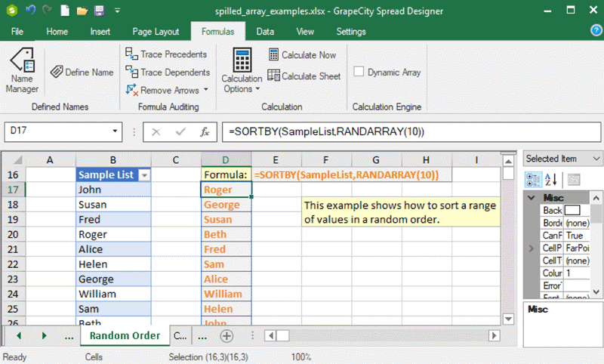
Task: Open the Sample List filter dropdown
Action: coord(145,175)
